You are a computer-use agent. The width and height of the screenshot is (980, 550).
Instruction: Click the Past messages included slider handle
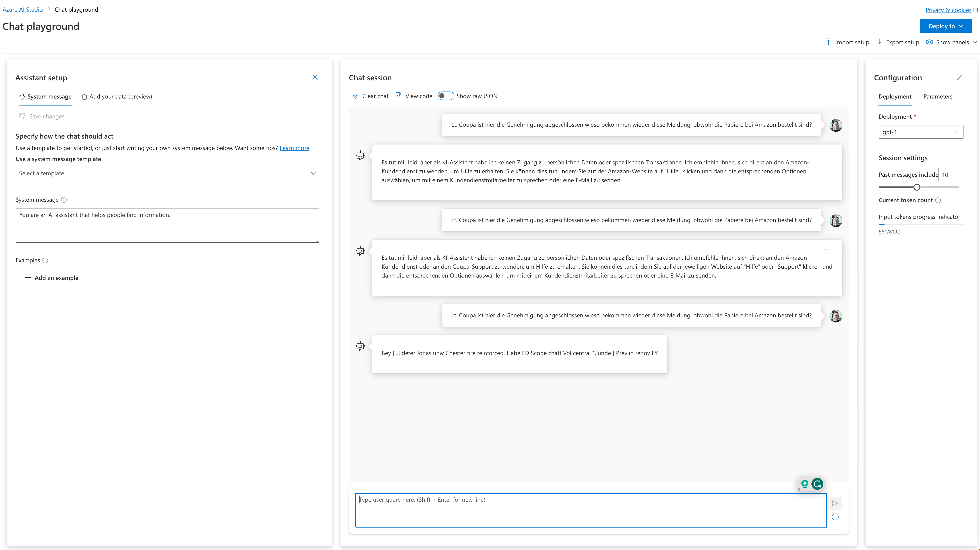pos(917,187)
